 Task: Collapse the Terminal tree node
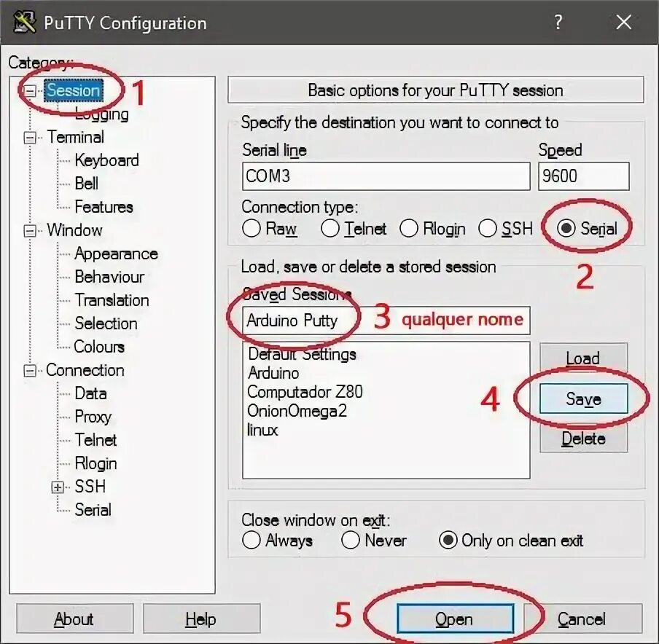click(x=30, y=138)
